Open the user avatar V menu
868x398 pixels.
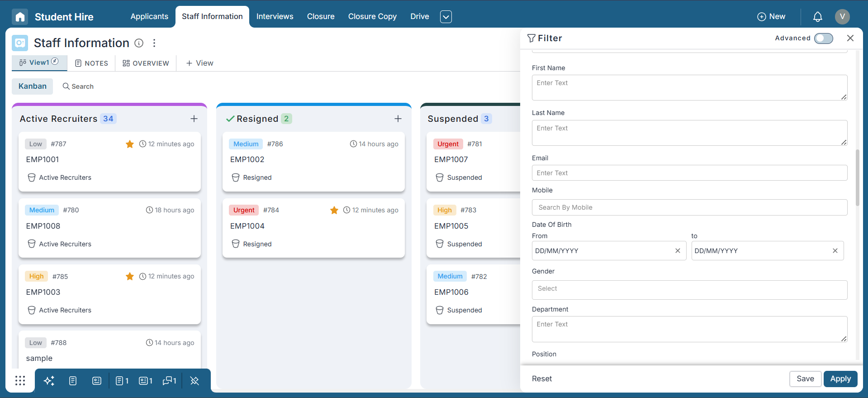click(x=842, y=16)
